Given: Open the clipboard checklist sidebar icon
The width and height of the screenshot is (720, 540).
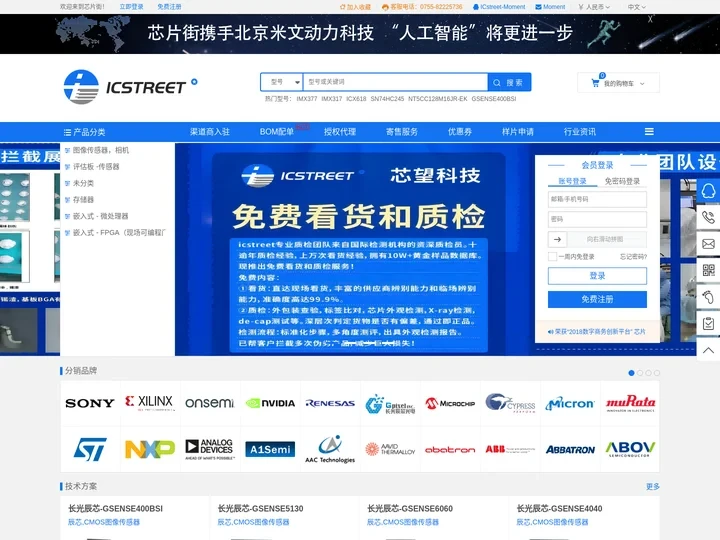Looking at the screenshot, I should pos(708,323).
